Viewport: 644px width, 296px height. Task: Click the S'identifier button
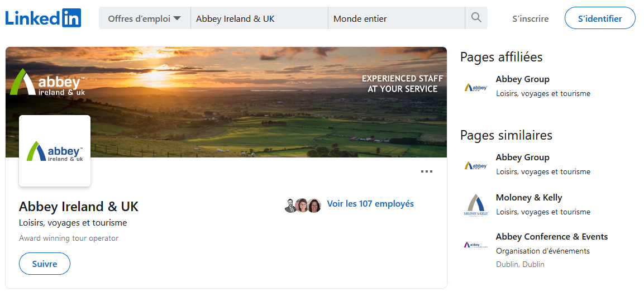[x=600, y=18]
